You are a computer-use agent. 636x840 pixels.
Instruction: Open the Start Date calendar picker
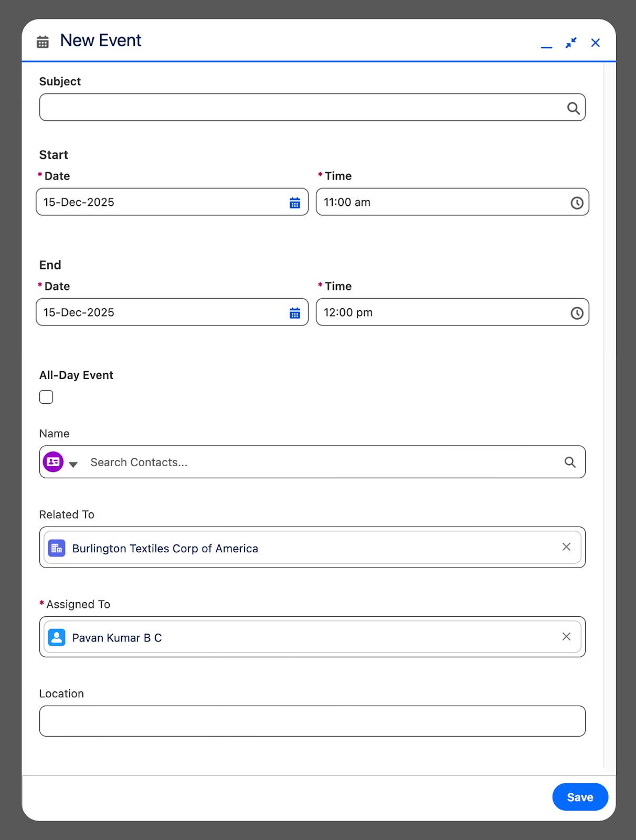(x=295, y=203)
